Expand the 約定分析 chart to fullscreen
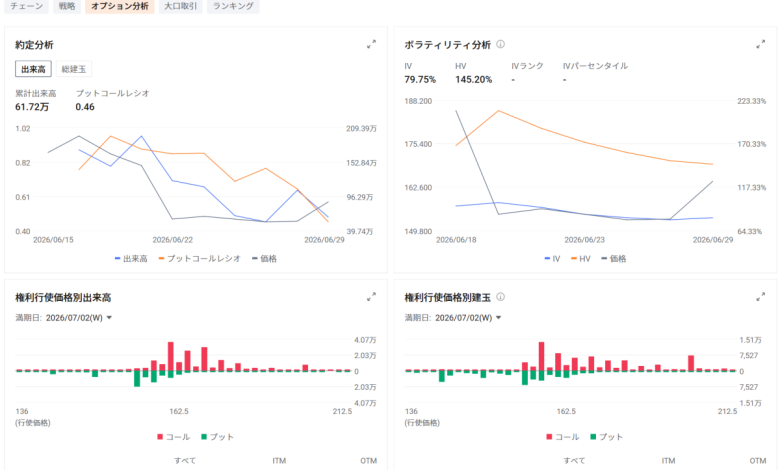 (371, 44)
